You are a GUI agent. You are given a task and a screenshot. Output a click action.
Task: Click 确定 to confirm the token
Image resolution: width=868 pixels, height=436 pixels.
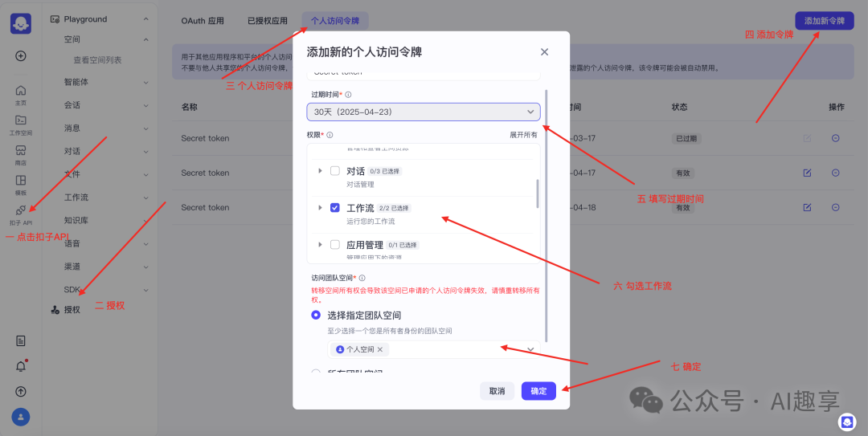click(x=538, y=391)
